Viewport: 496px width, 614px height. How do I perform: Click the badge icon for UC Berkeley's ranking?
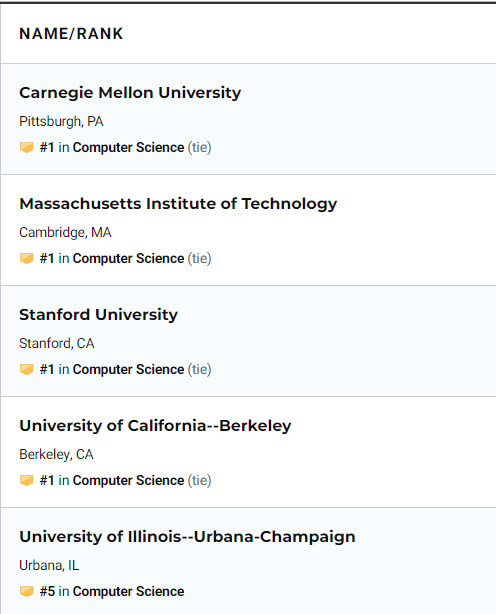pos(27,480)
